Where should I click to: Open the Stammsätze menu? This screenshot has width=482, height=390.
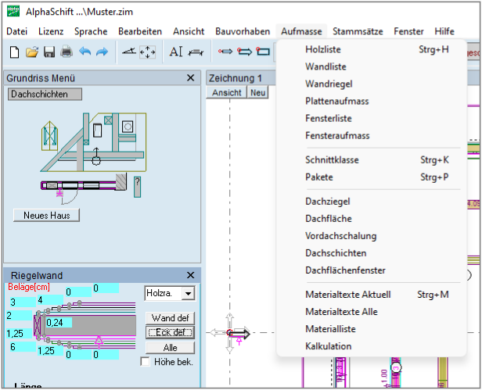pos(358,31)
